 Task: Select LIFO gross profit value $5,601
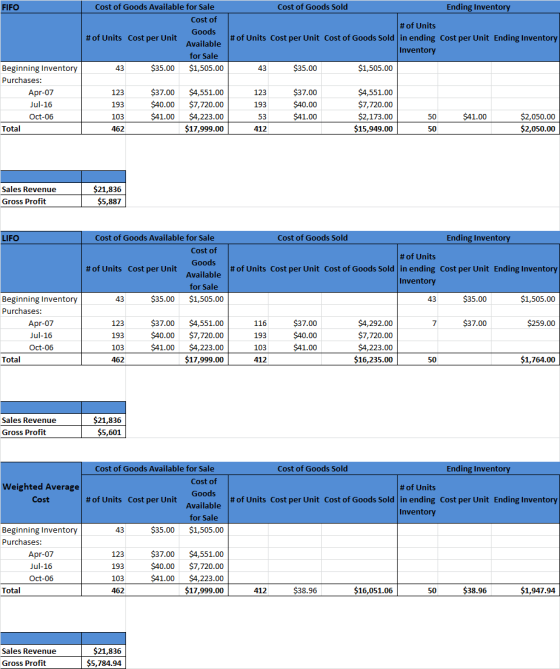point(109,432)
